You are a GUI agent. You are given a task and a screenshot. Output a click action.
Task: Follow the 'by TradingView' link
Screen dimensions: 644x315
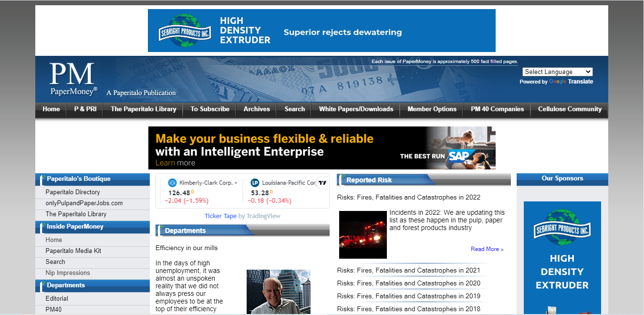pyautogui.click(x=260, y=216)
